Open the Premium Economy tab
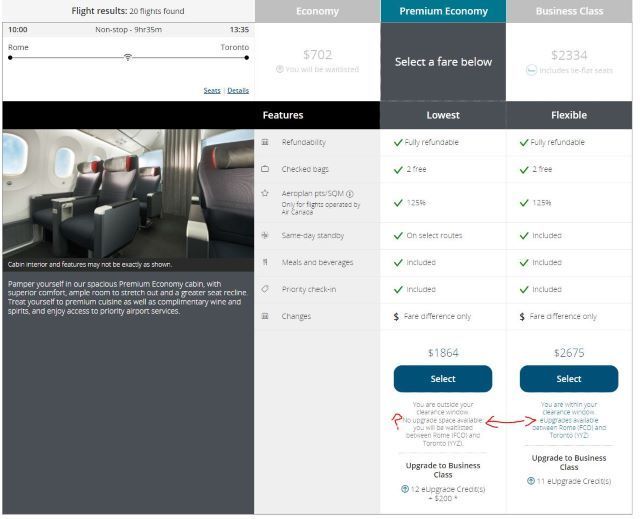The image size is (640, 519). [x=443, y=12]
